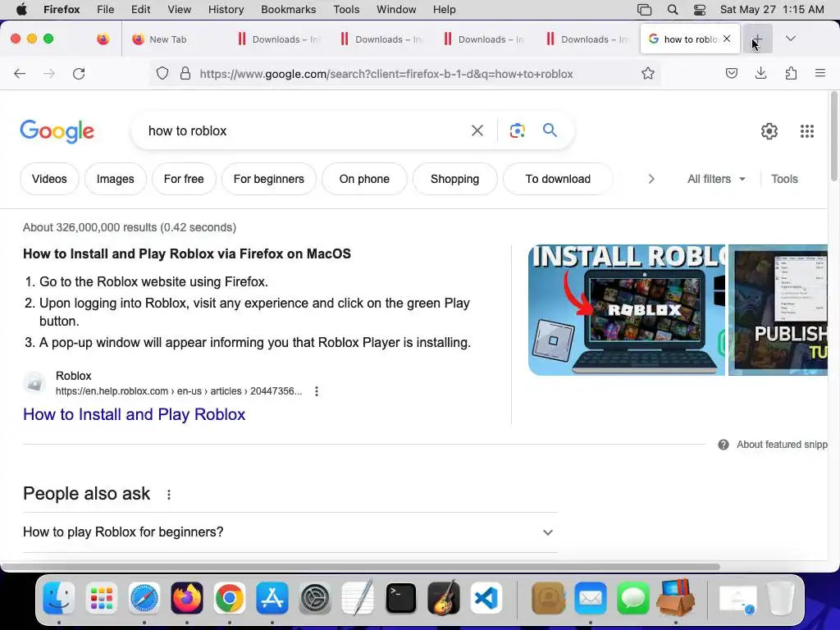Click the Google logo
The width and height of the screenshot is (840, 630).
(x=57, y=131)
